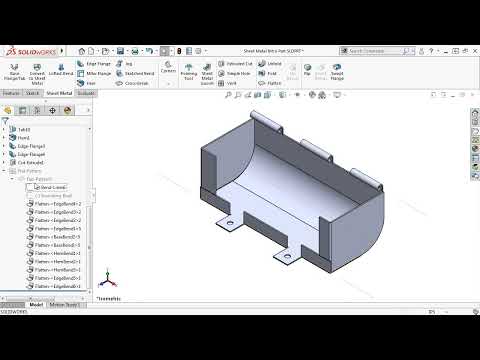This screenshot has width=480, height=360.
Task: Select the Hem1 feature row
Action: (20, 138)
